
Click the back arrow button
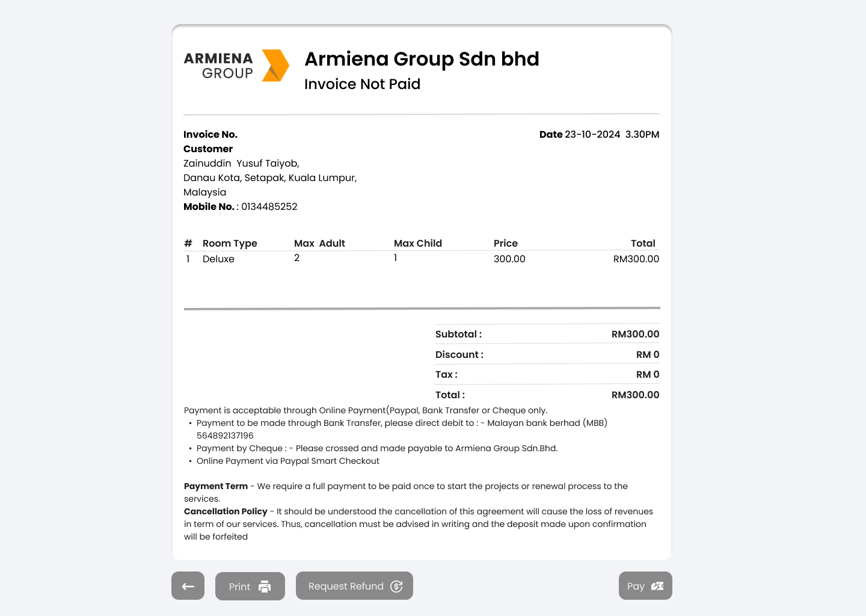click(188, 587)
